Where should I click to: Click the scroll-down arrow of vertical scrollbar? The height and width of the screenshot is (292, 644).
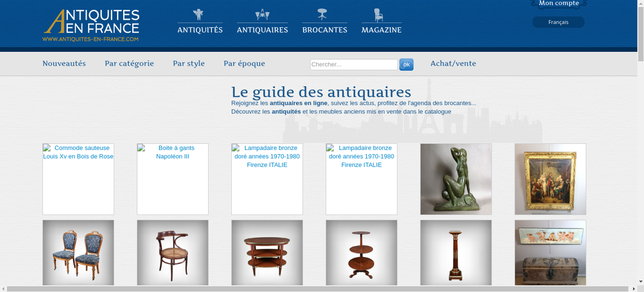[640, 281]
